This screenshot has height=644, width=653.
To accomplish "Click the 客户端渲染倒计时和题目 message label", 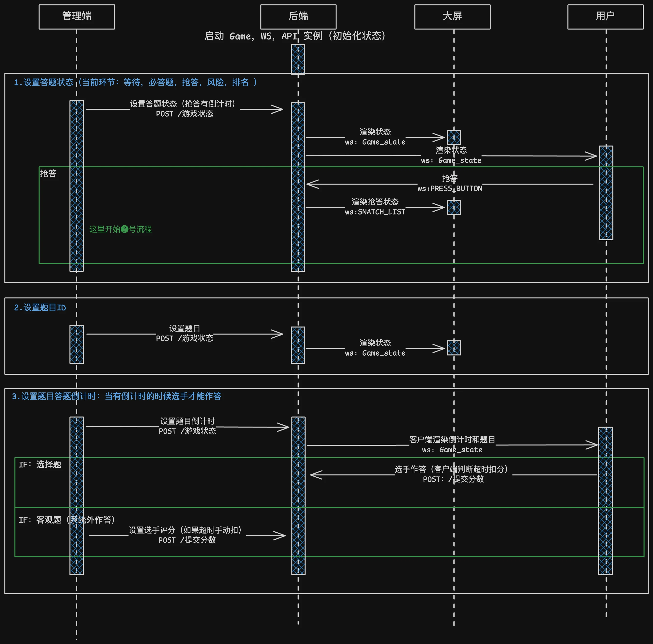I will pyautogui.click(x=452, y=439).
